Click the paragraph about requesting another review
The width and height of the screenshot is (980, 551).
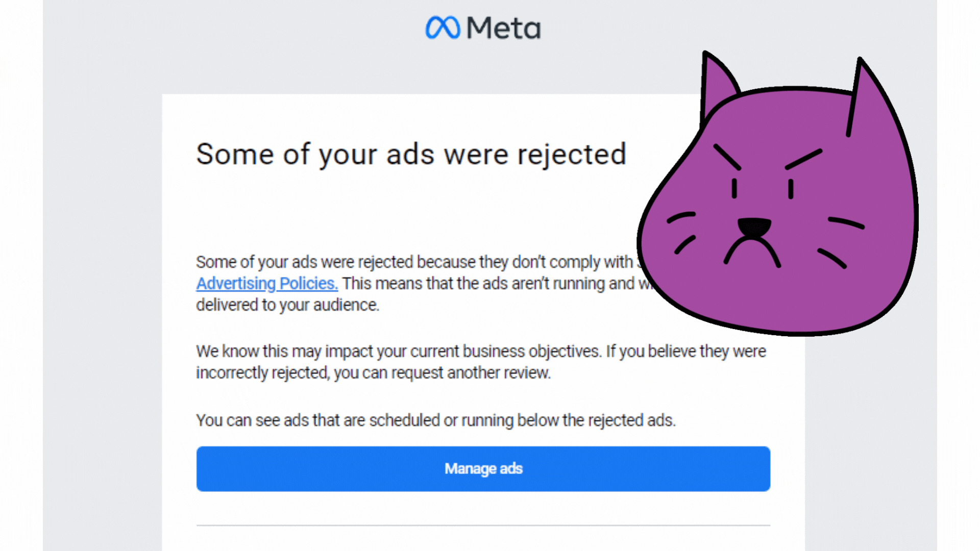click(x=480, y=361)
